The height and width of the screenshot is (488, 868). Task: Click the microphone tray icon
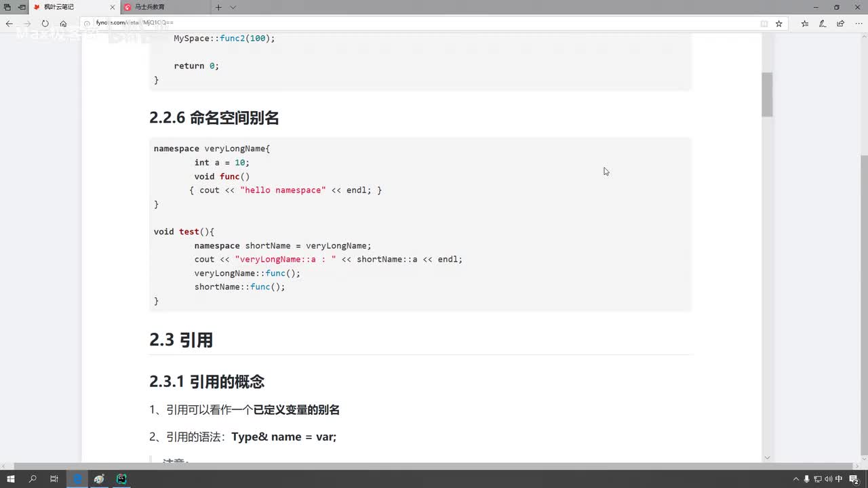[x=807, y=479]
